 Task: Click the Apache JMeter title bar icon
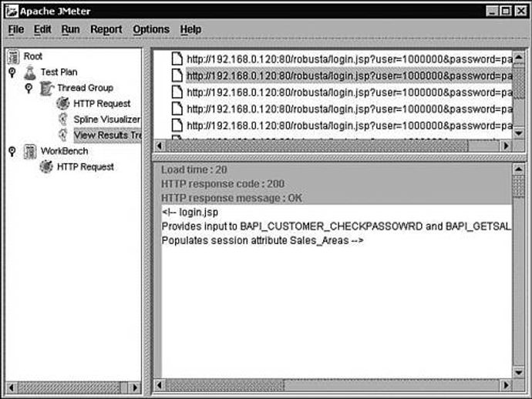tap(12, 12)
